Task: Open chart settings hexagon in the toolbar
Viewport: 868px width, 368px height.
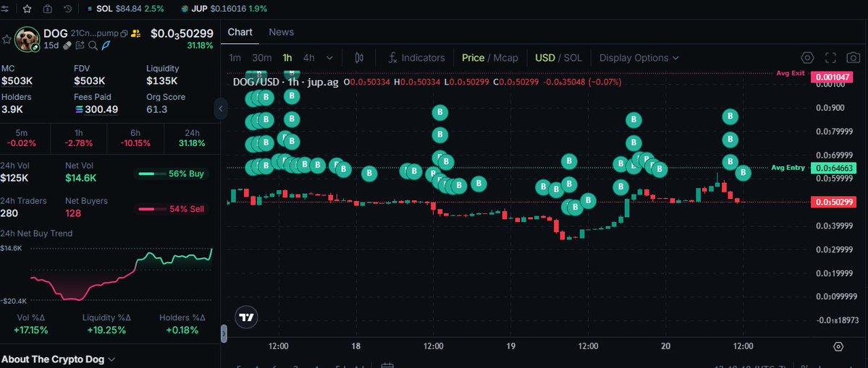Action: click(807, 58)
